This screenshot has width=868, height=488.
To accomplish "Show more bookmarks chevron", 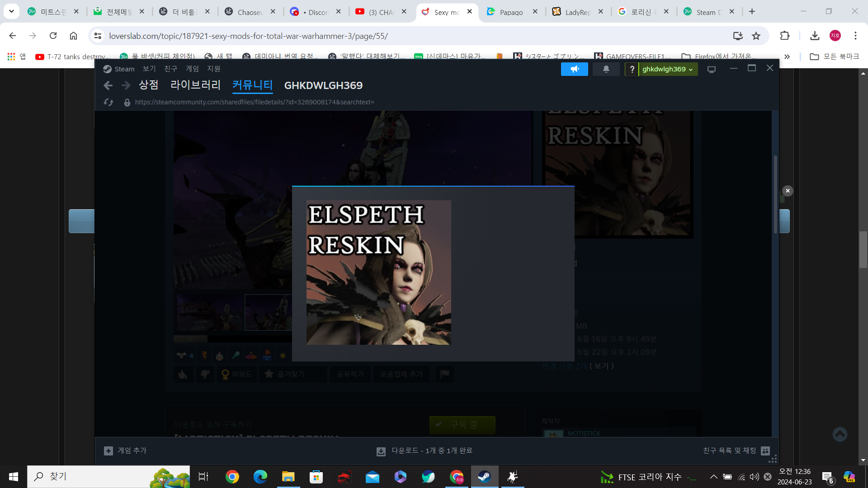I will click(x=787, y=56).
